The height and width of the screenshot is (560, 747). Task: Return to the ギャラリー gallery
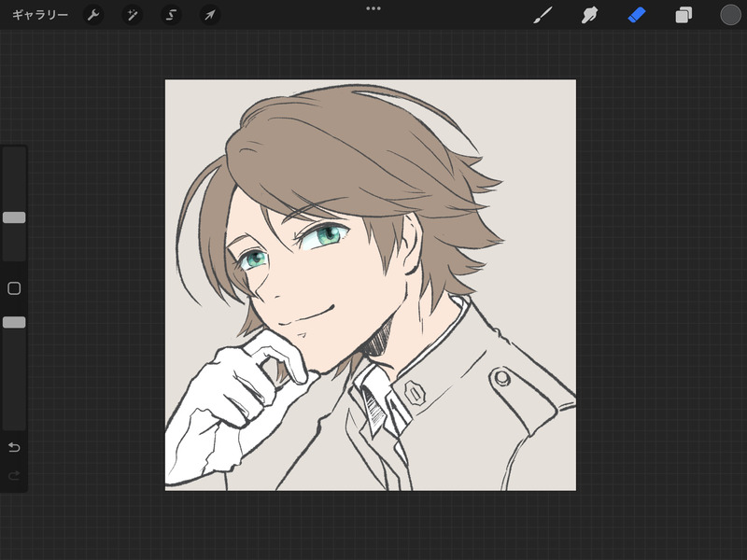tap(40, 15)
